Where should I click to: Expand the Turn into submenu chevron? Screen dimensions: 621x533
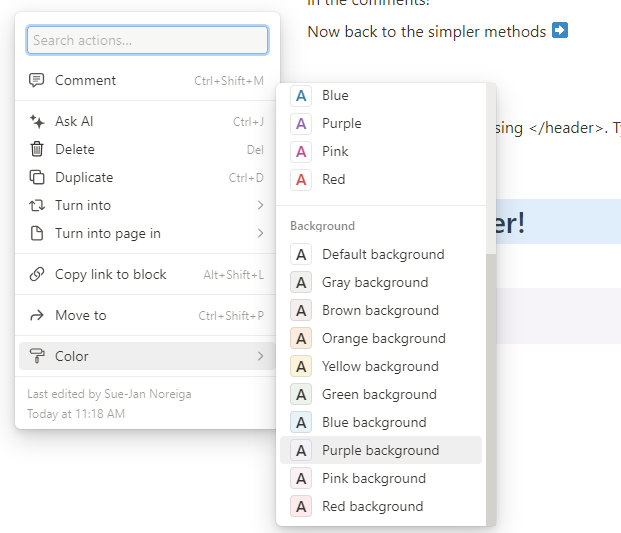coord(260,205)
